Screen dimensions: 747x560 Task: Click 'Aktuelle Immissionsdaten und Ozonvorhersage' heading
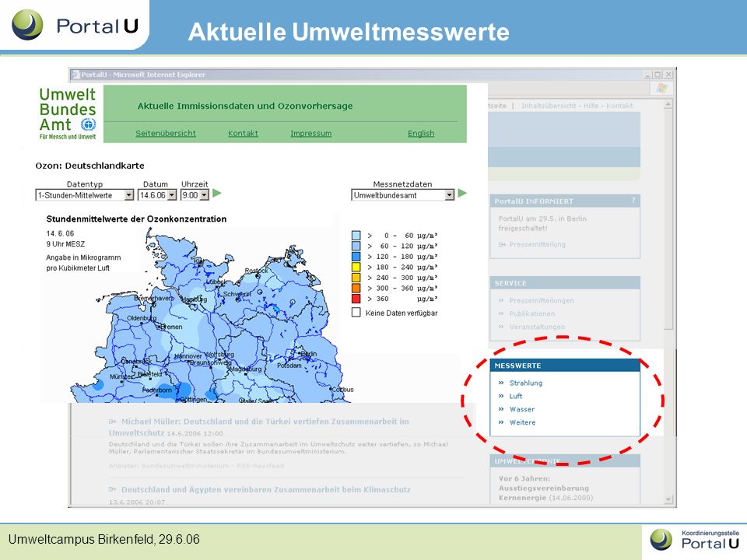coord(245,106)
